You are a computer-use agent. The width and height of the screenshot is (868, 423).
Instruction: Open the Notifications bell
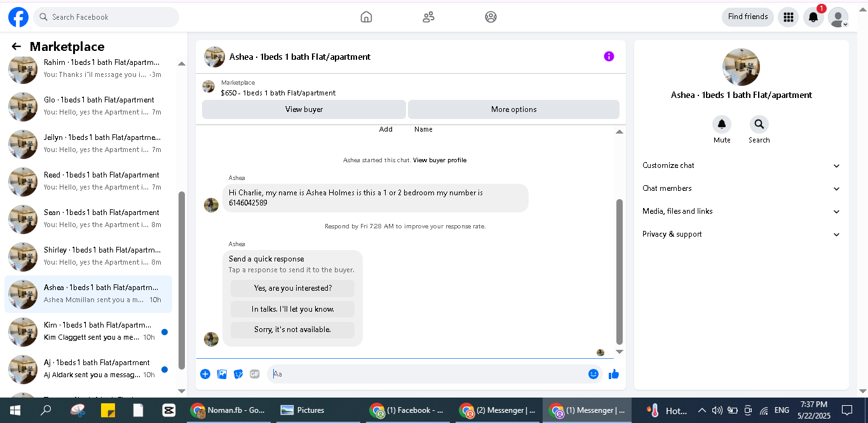pos(813,17)
